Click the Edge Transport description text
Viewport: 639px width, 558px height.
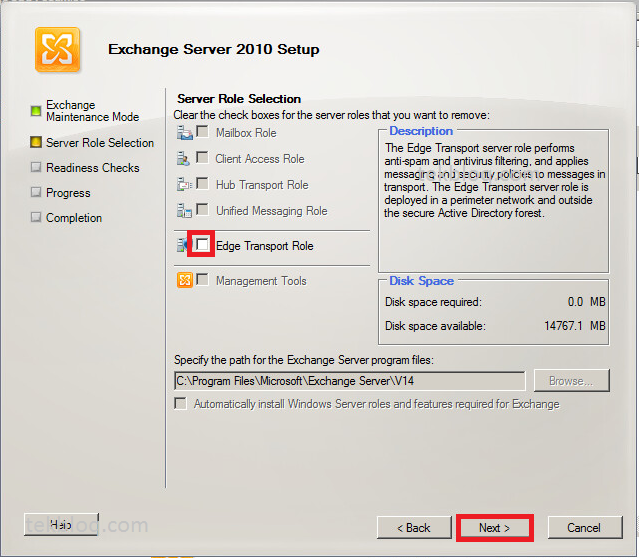[494, 180]
